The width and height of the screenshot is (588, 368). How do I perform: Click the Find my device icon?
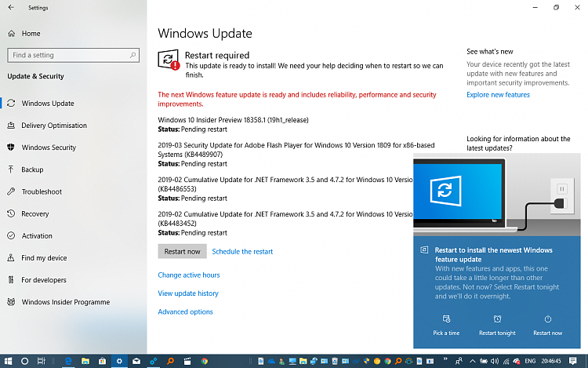11,257
